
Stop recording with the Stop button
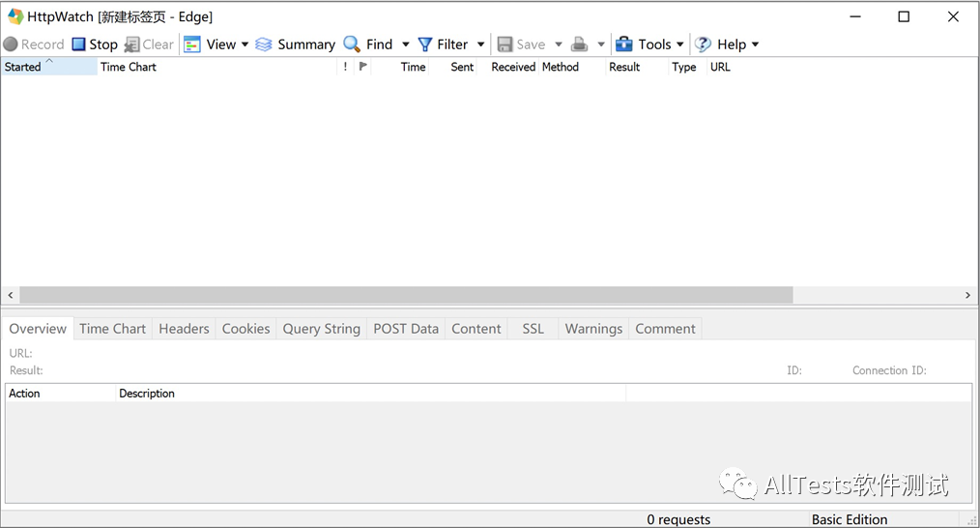95,44
